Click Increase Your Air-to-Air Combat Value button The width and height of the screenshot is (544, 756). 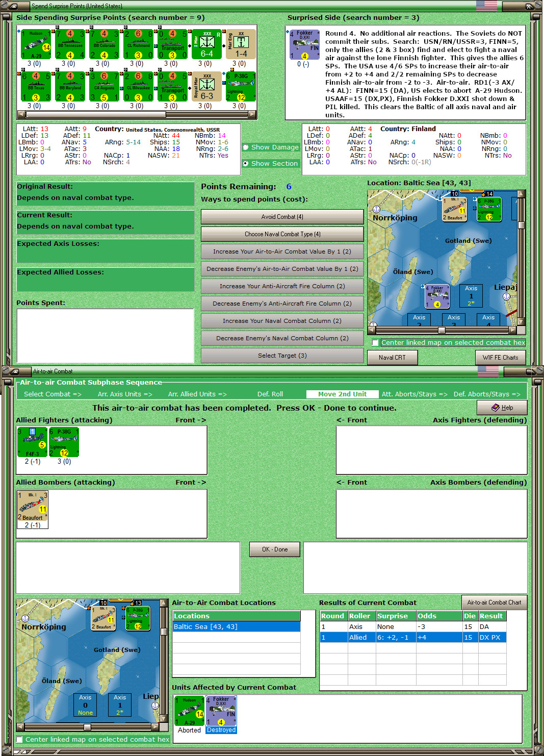click(x=282, y=251)
